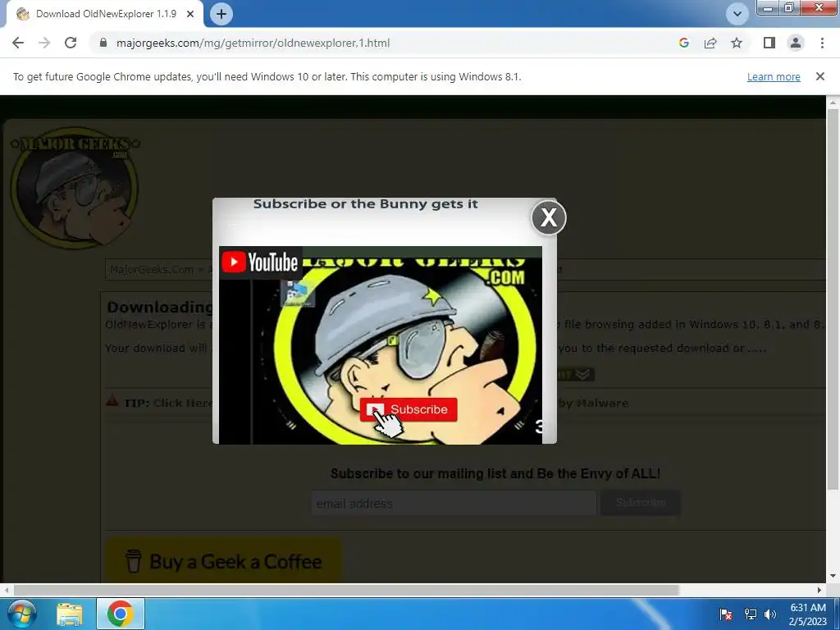Viewport: 840px width, 630px height.
Task: Dismiss the Chrome update notification bar
Action: (x=819, y=76)
